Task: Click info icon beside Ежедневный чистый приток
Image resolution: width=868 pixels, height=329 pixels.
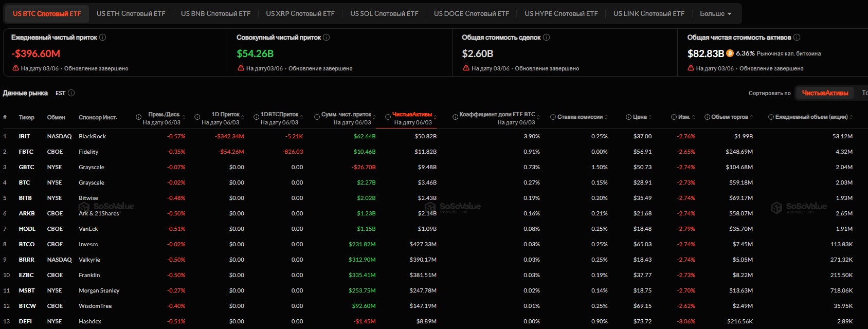Action: pos(103,38)
